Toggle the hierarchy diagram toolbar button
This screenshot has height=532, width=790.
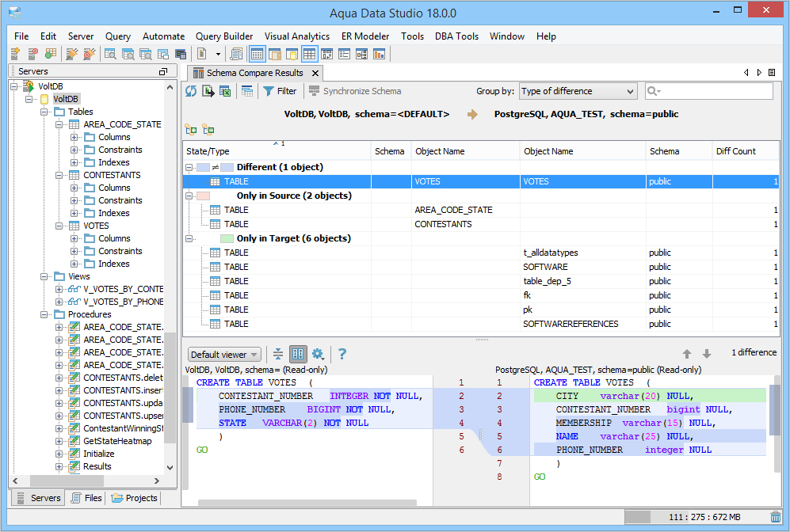tap(362, 54)
